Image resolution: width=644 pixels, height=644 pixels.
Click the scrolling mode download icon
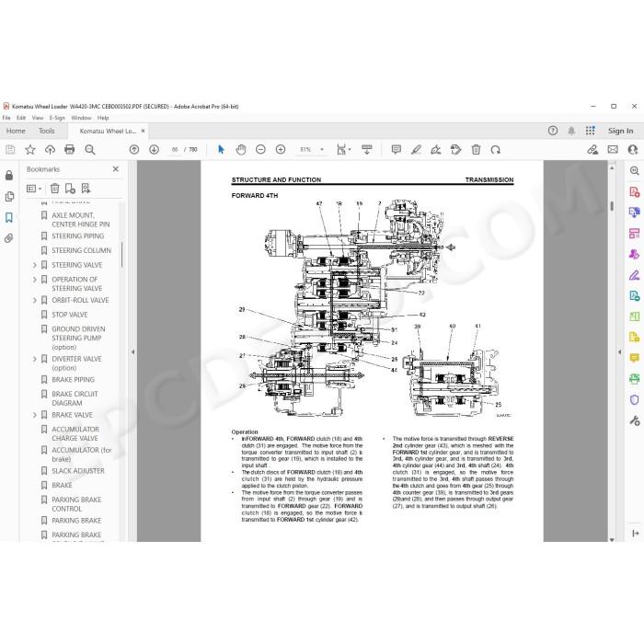point(367,150)
